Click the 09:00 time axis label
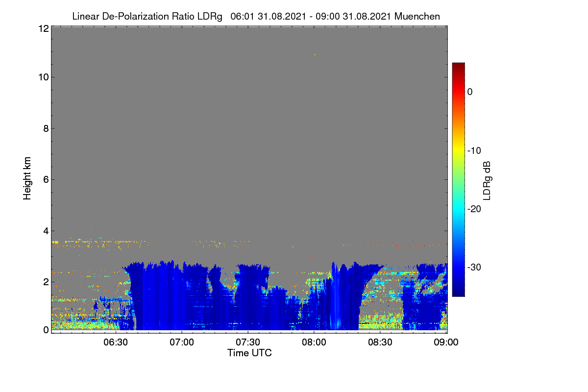The width and height of the screenshot is (588, 392). pos(446,342)
